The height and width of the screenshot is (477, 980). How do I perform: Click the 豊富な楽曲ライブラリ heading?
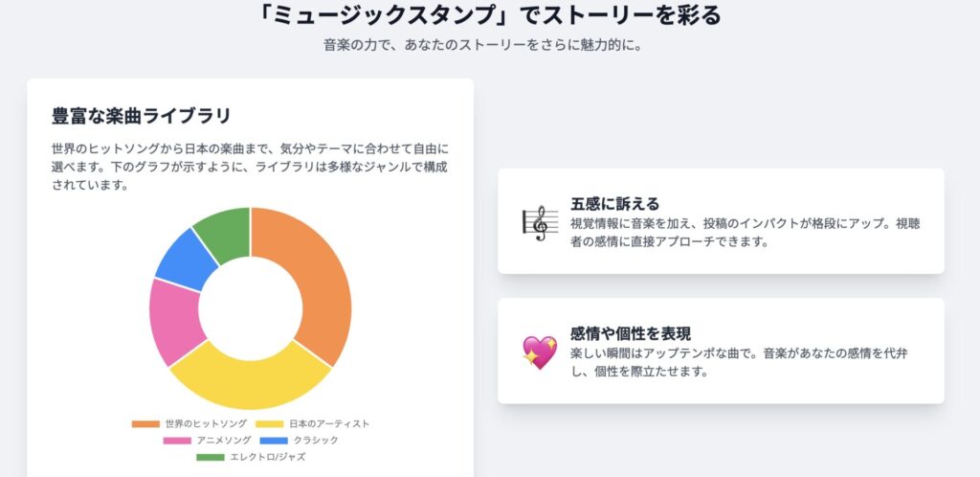[x=142, y=116]
